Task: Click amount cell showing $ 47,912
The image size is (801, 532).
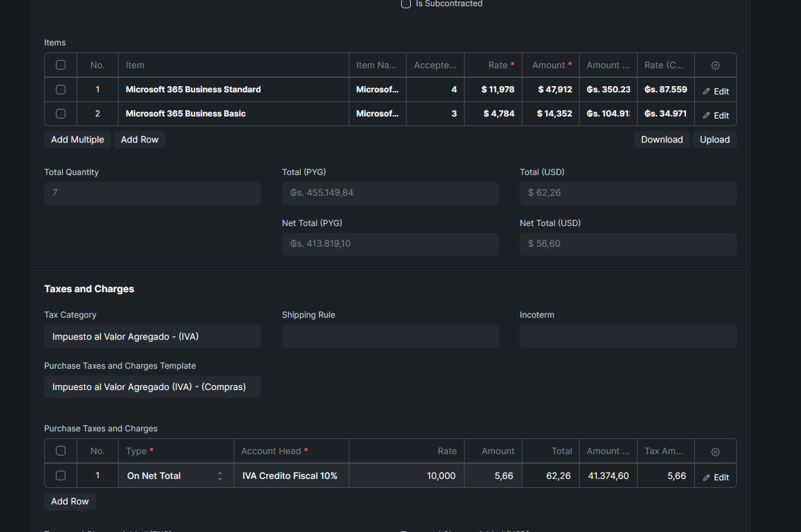Action: (551, 90)
